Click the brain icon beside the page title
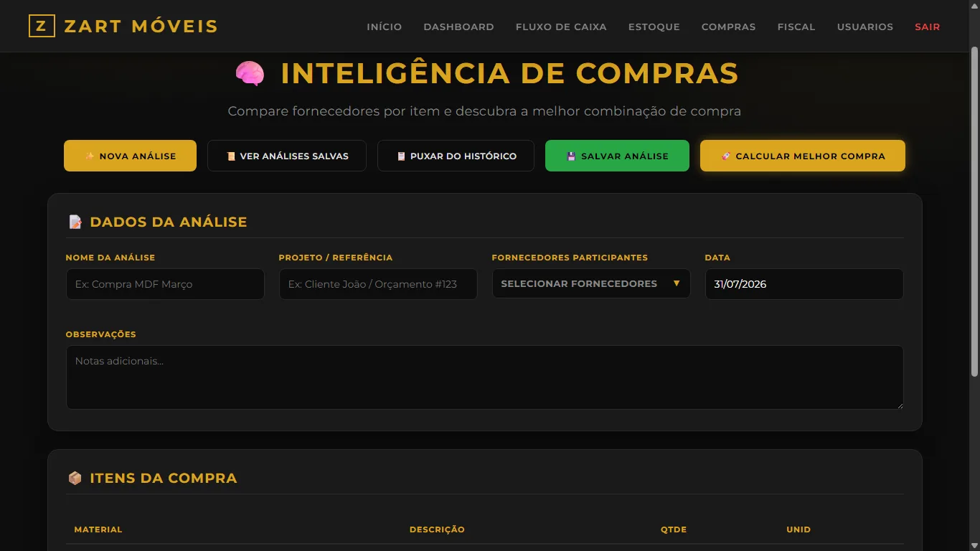Screen dimensions: 980x551 [x=250, y=74]
